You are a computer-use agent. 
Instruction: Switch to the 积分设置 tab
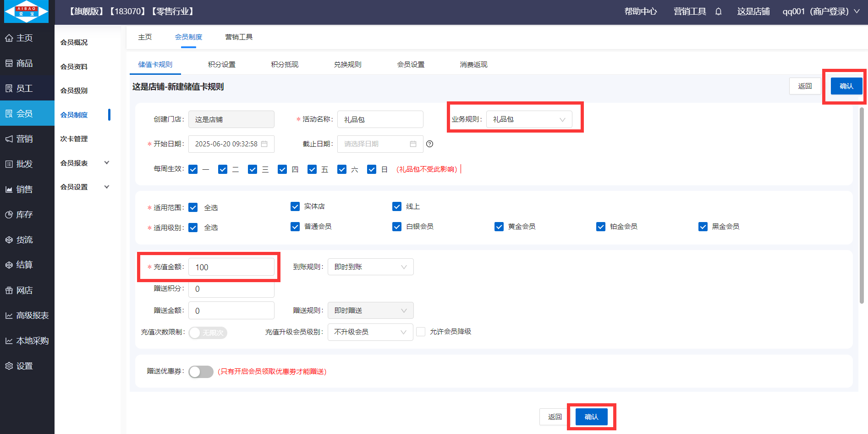221,65
